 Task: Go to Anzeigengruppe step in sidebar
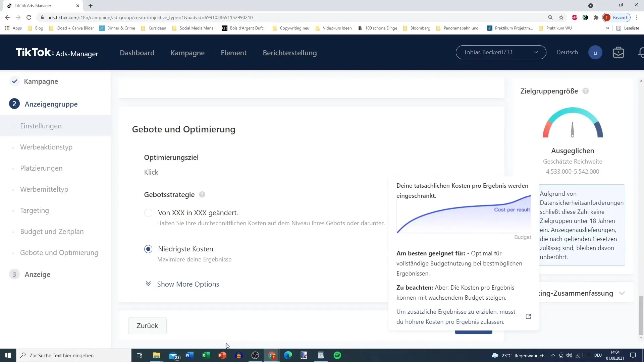tap(51, 104)
